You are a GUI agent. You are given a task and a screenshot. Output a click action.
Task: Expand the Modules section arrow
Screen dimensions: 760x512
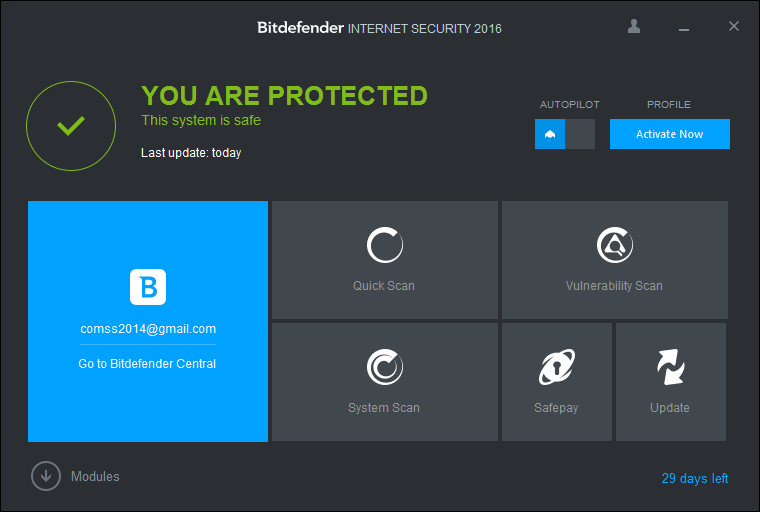point(46,476)
